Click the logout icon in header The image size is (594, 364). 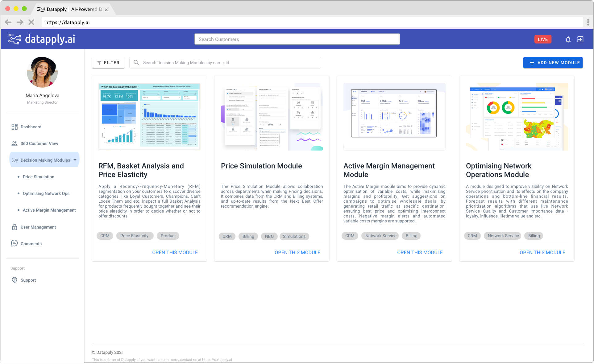coord(580,39)
